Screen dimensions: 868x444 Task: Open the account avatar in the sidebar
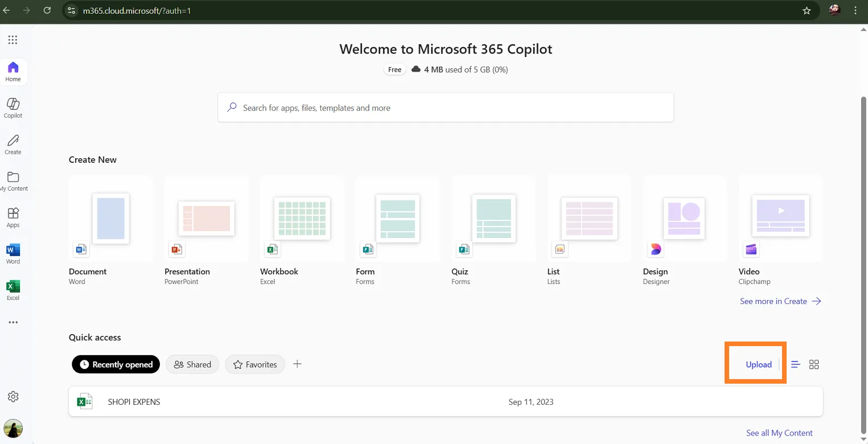[x=13, y=428]
